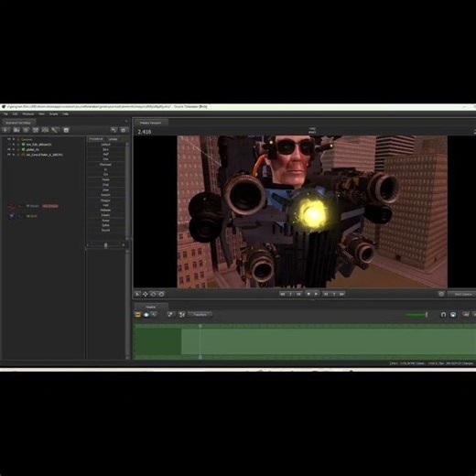The width and height of the screenshot is (476, 476).
Task: Select the Timeline tab
Action: [x=151, y=307]
